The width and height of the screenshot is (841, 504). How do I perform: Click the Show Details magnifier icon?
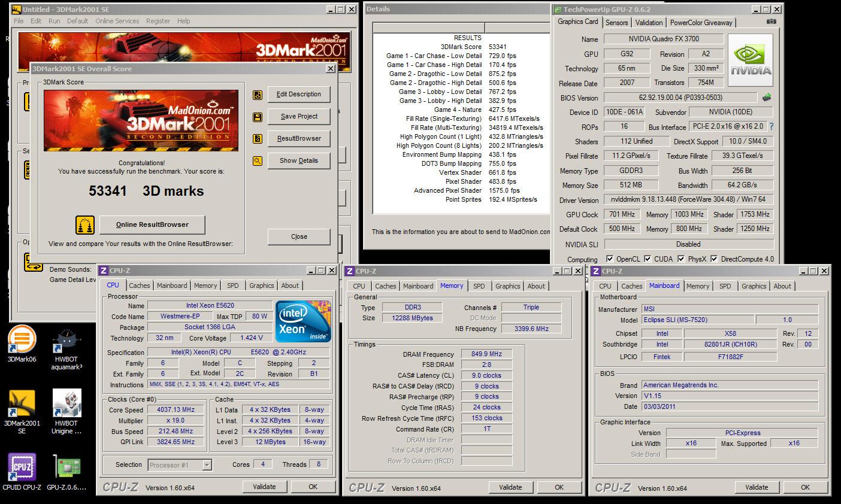(x=258, y=161)
